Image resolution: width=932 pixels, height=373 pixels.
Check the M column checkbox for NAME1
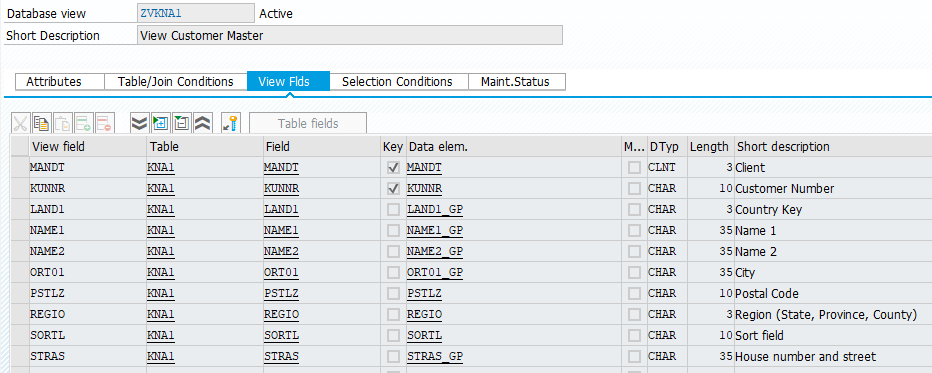(635, 230)
